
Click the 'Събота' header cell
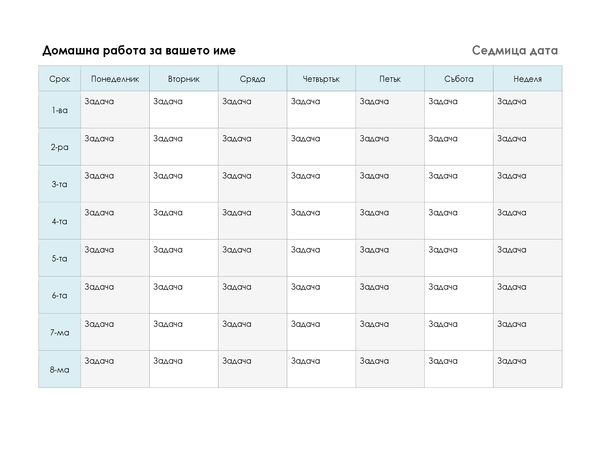[459, 78]
